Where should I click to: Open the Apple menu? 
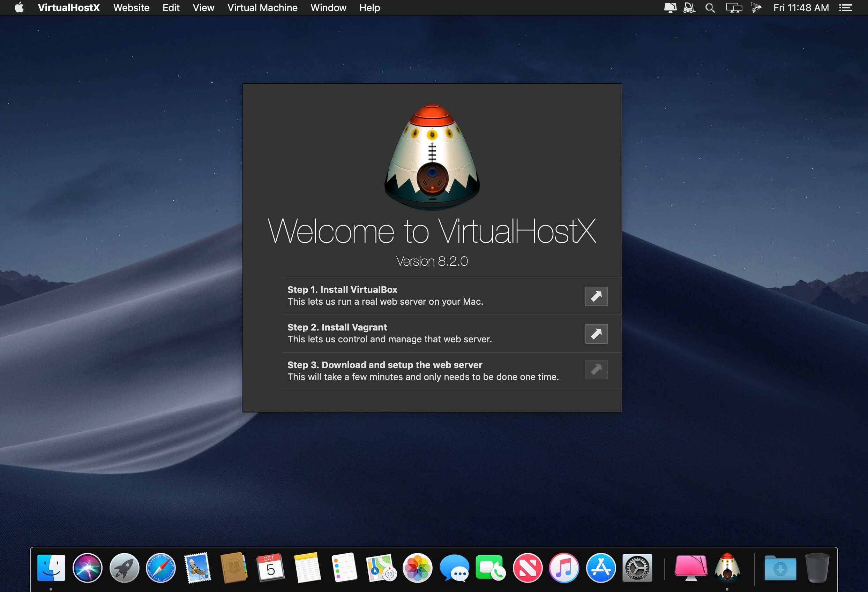pyautogui.click(x=19, y=8)
